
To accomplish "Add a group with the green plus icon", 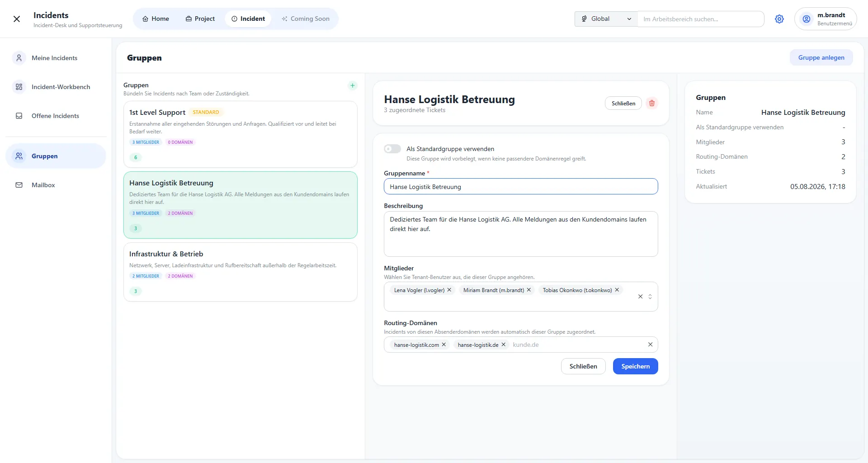I will coord(353,85).
